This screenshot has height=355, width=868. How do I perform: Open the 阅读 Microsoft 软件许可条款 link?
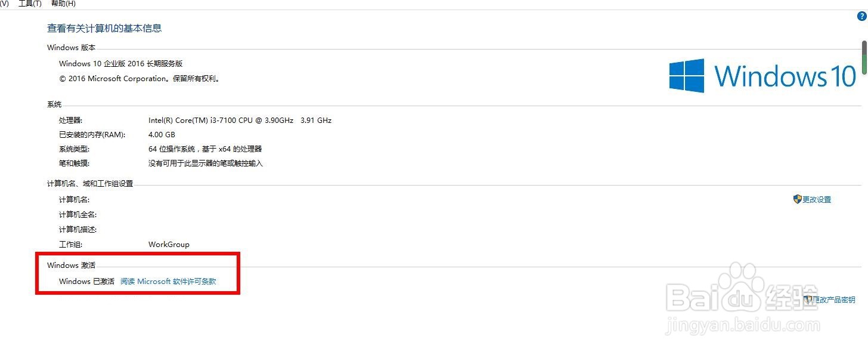click(x=168, y=282)
